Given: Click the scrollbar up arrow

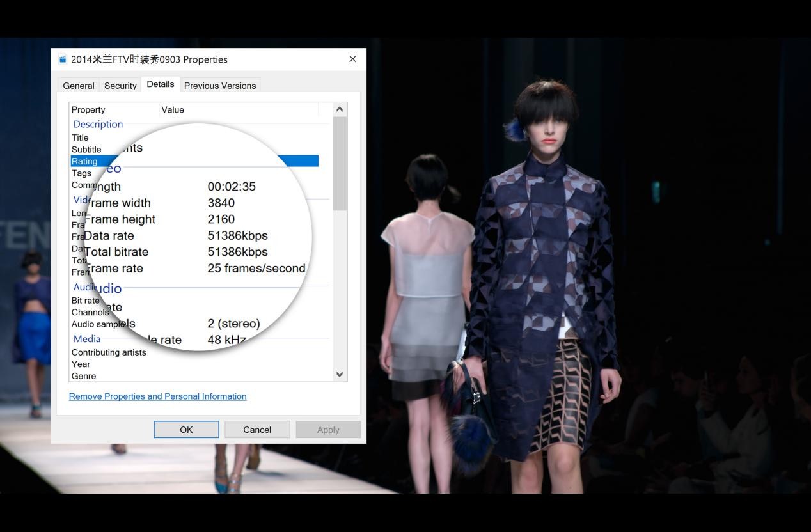Looking at the screenshot, I should tap(340, 109).
